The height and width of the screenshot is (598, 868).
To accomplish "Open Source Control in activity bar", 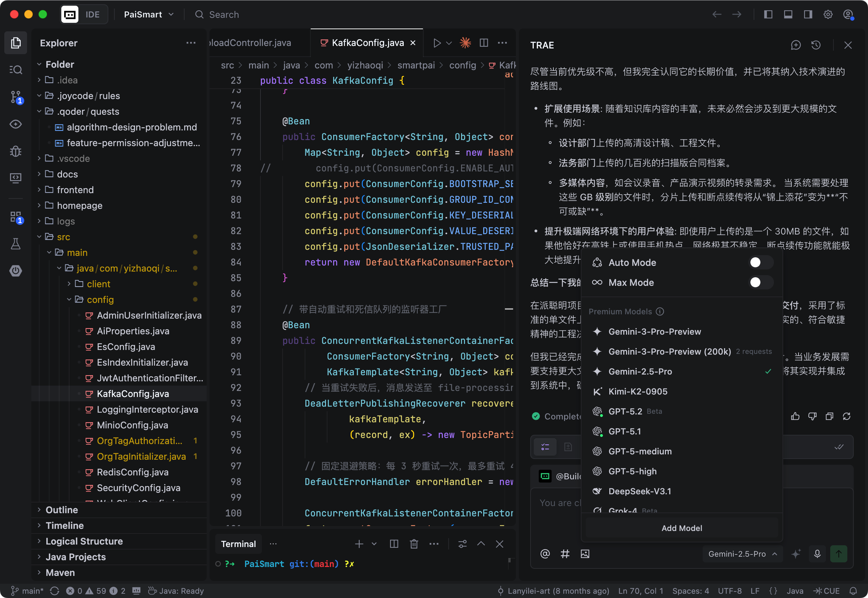I will (x=16, y=97).
